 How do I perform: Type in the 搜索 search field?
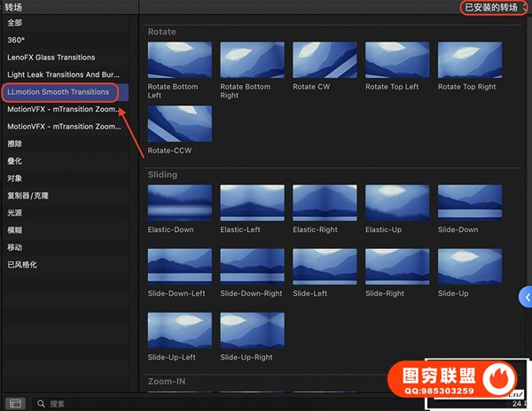pos(89,403)
